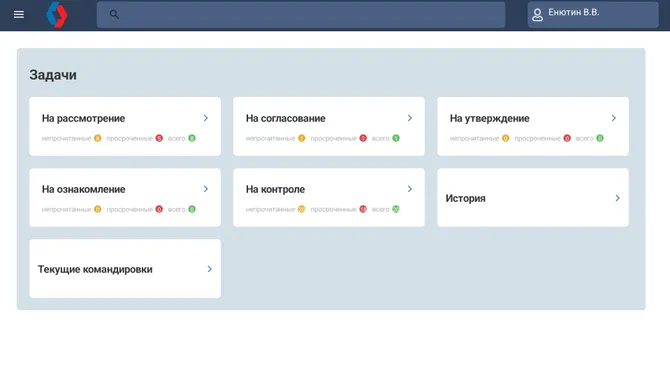Click На согласование unread orange badge
Screen dimensions: 670x376
[302, 138]
